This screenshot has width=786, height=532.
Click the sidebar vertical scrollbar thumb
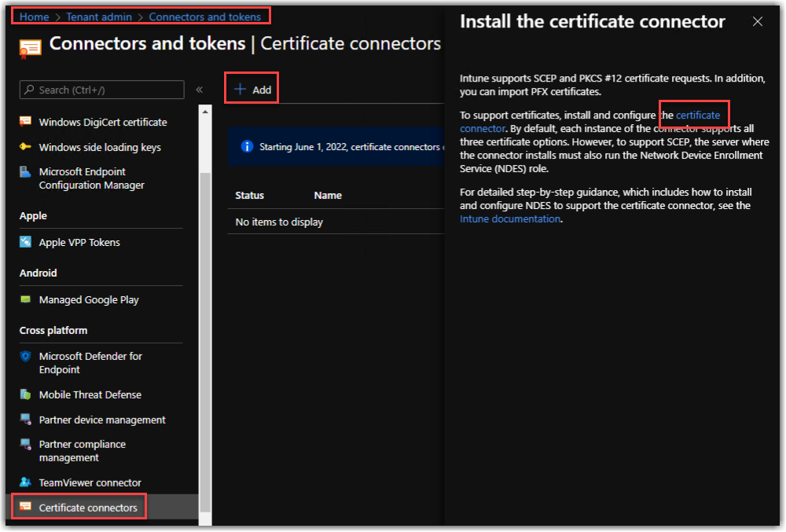(205, 342)
